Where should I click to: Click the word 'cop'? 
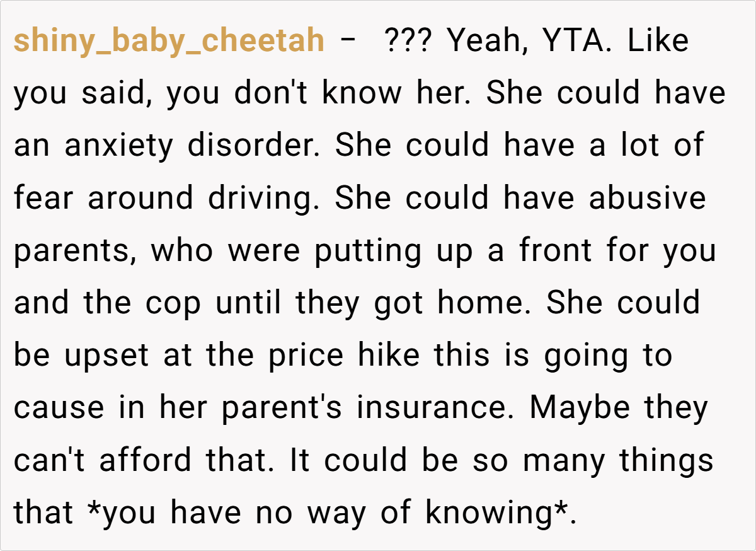pyautogui.click(x=173, y=303)
